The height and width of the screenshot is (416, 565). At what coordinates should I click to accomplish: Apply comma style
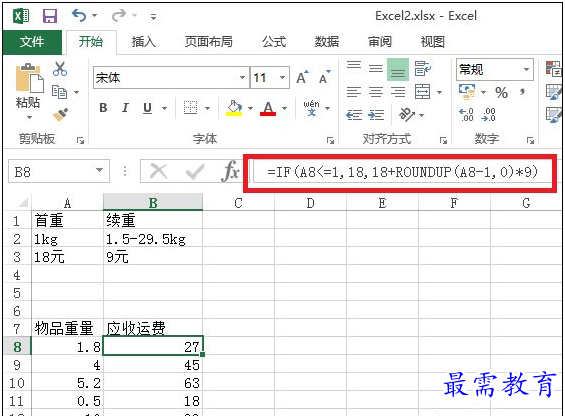522,92
